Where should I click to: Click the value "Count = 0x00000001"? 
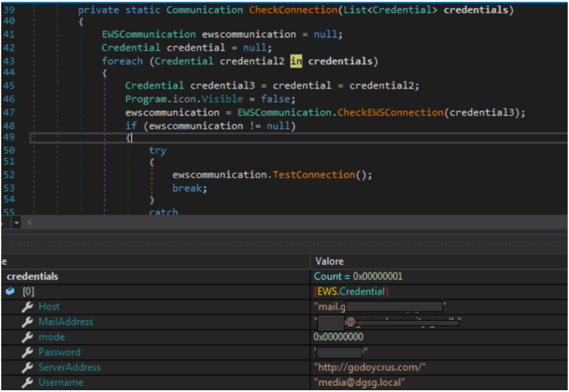358,276
